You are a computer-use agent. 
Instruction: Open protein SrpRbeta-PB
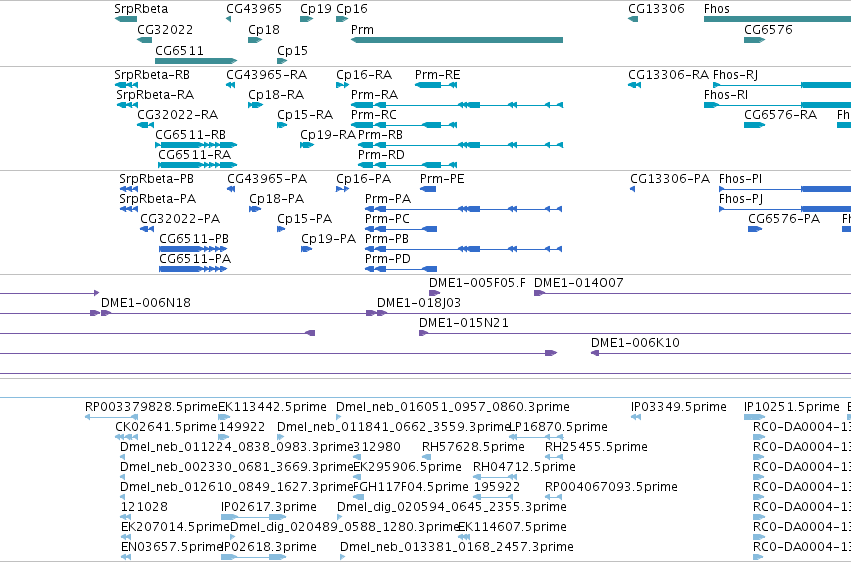(156, 178)
